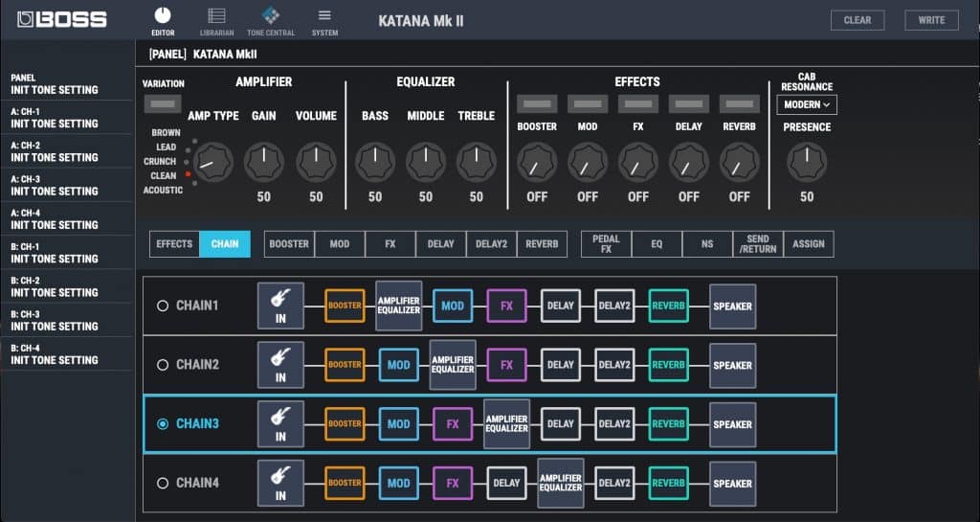This screenshot has height=522, width=980.
Task: Select A: CH-1 tone setting
Action: [67, 118]
